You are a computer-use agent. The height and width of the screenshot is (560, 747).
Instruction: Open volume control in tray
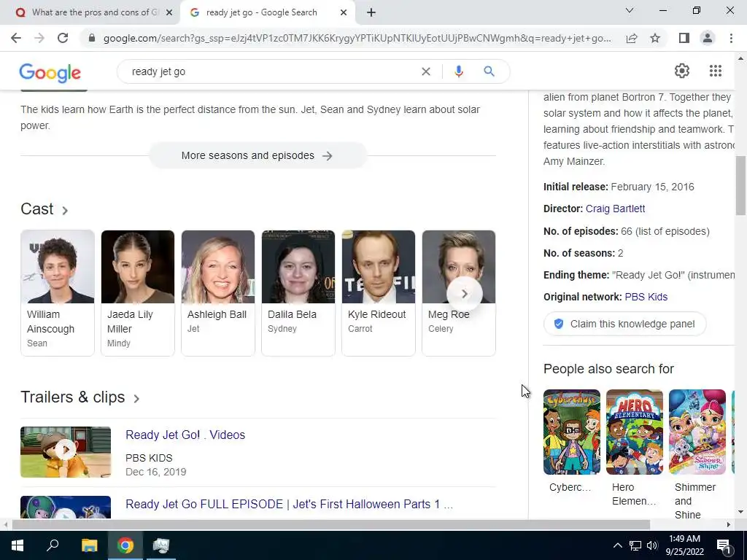(652, 545)
